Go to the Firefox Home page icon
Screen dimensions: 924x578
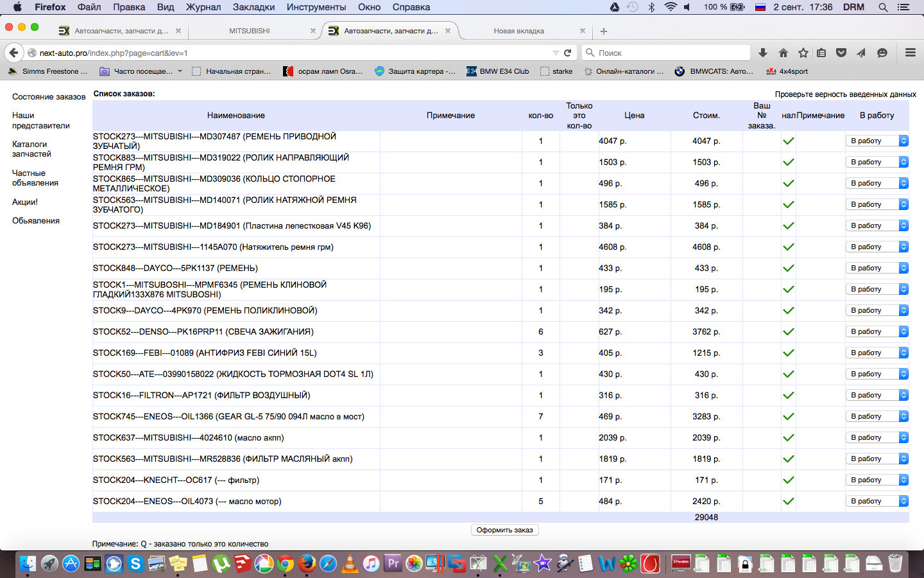pyautogui.click(x=783, y=53)
